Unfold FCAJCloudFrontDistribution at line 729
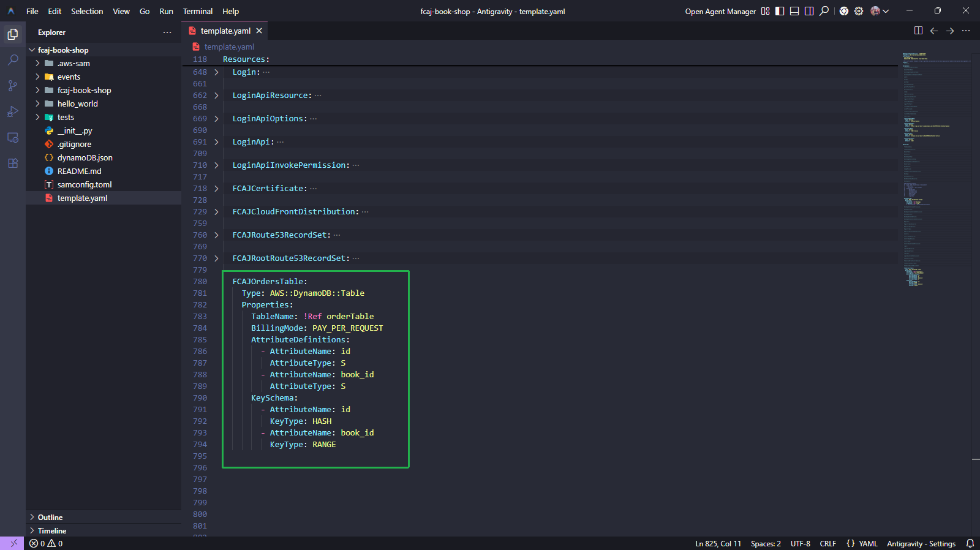Image resolution: width=980 pixels, height=550 pixels. click(216, 211)
